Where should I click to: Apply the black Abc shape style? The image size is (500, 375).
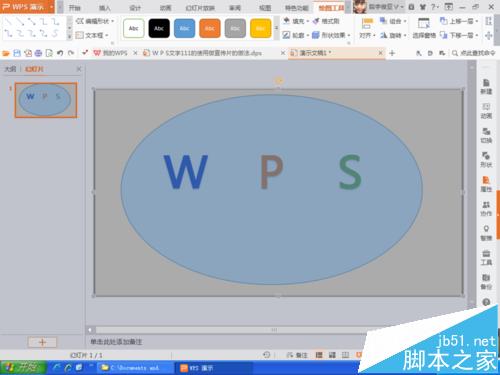[159, 28]
